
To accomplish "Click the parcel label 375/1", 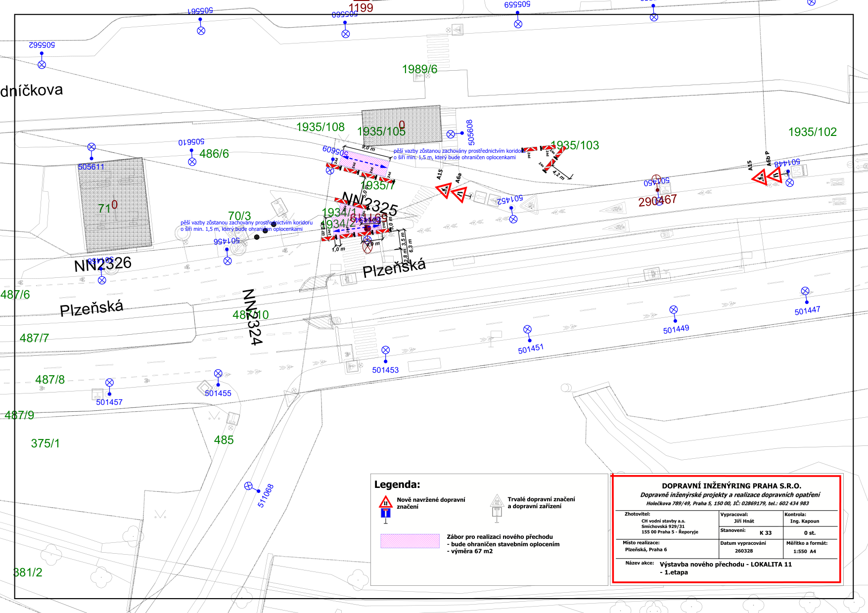I will pyautogui.click(x=45, y=443).
